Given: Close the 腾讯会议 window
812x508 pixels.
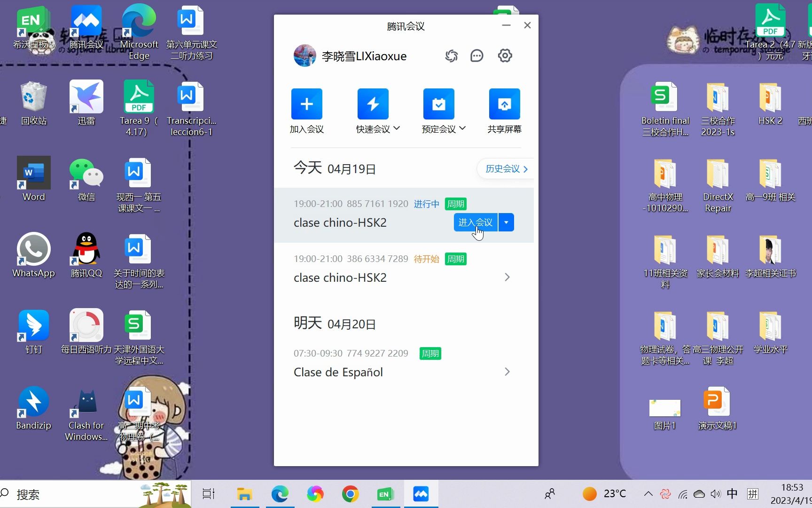Looking at the screenshot, I should [x=527, y=25].
